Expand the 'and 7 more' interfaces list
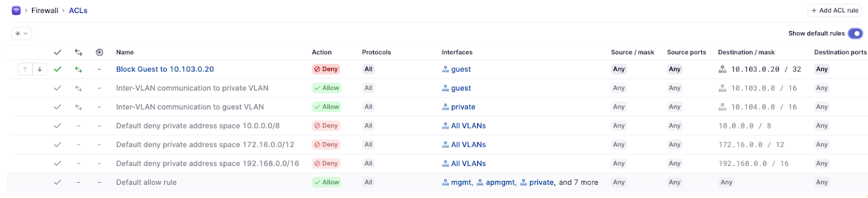This screenshot has width=868, height=198. coord(578,183)
